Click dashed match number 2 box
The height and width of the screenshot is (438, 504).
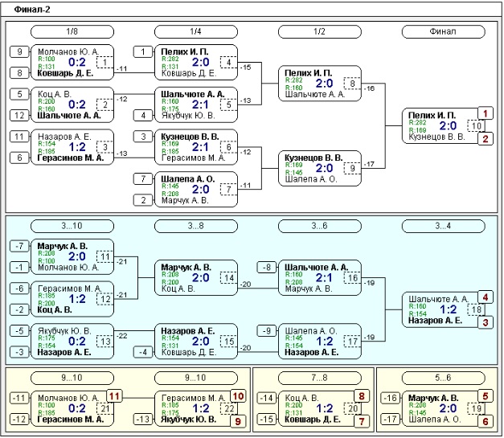[x=104, y=104]
